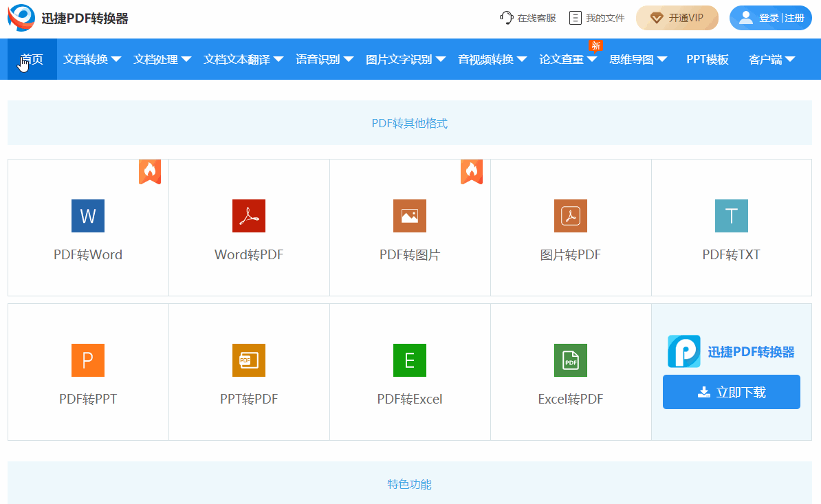This screenshot has height=504, width=821.
Task: Click the diamond icon on 开通VIP
Action: (657, 18)
